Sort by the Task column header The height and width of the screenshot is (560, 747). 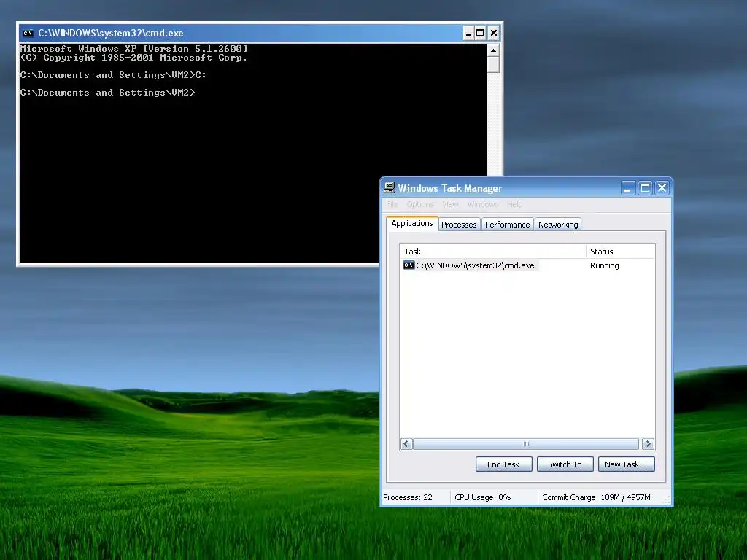pyautogui.click(x=492, y=252)
